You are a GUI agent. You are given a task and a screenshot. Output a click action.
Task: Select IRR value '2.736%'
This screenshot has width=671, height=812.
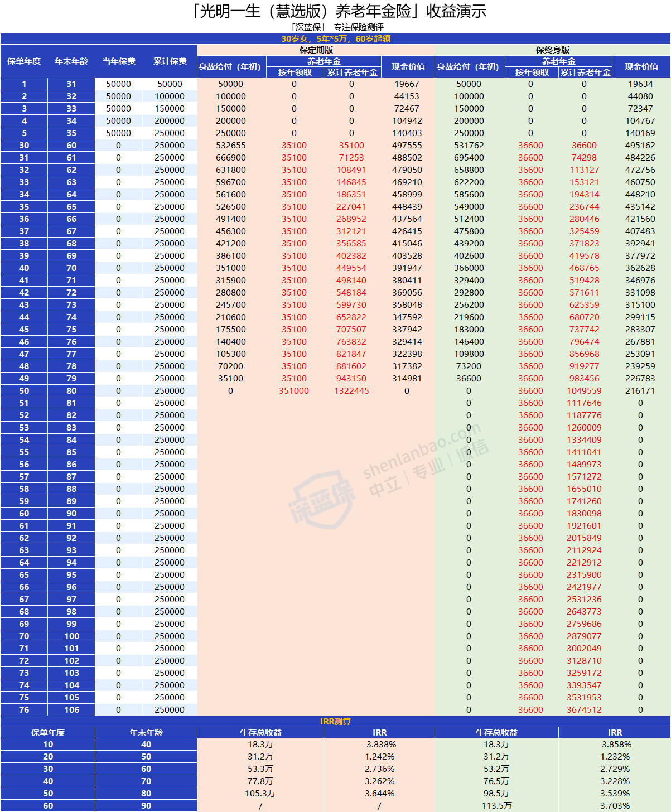point(379,769)
